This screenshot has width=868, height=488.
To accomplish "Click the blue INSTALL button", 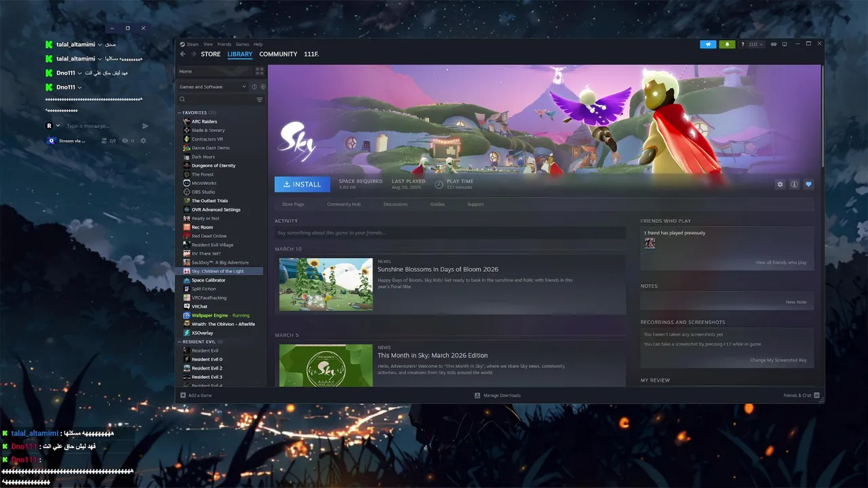I will [302, 184].
